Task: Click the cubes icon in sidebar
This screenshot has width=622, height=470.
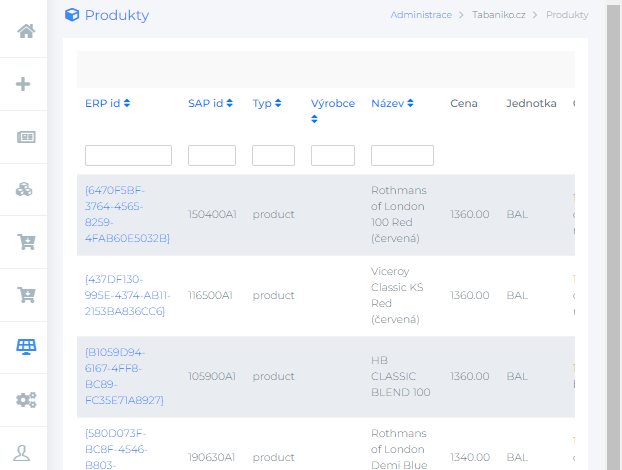Action: [26, 189]
